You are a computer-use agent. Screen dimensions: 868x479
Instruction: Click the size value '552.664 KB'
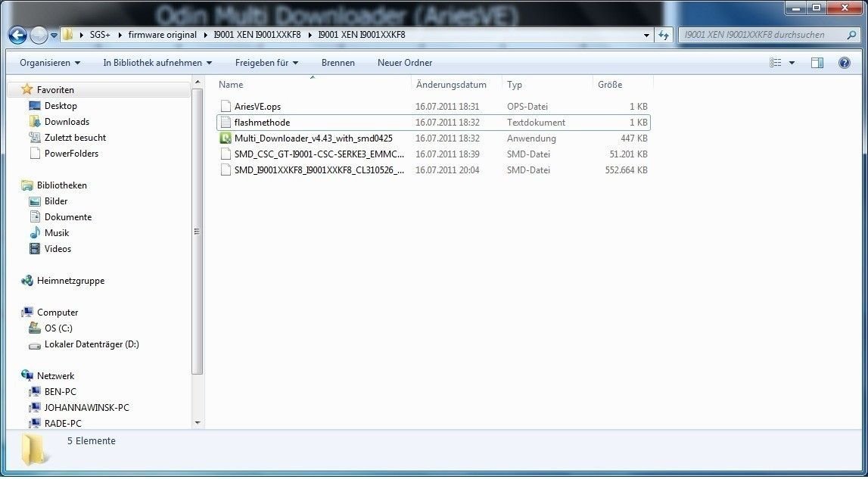(626, 170)
